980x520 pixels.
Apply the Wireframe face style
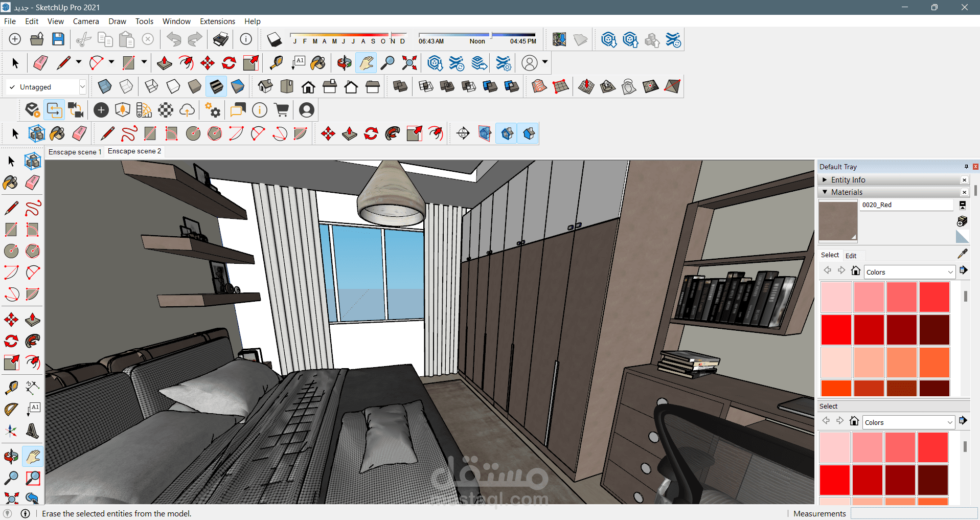[x=151, y=86]
